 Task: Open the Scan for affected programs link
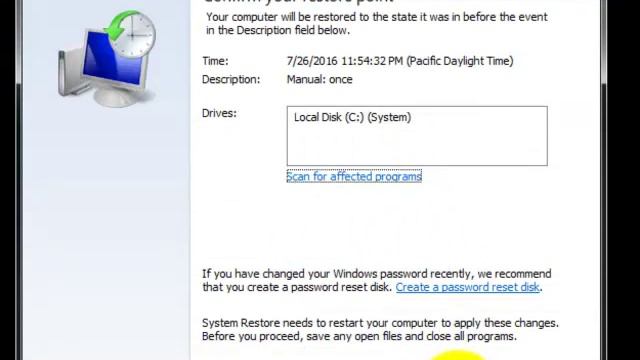click(x=354, y=176)
